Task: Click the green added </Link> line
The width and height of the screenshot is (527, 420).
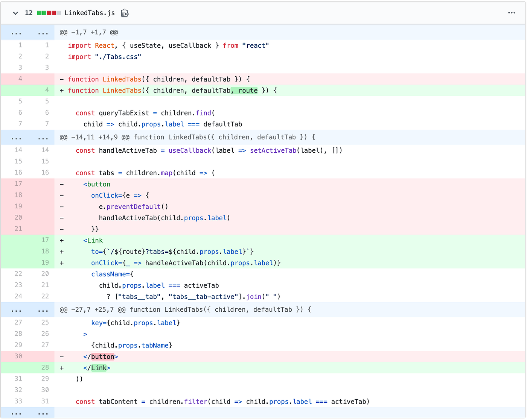Action: 97,367
